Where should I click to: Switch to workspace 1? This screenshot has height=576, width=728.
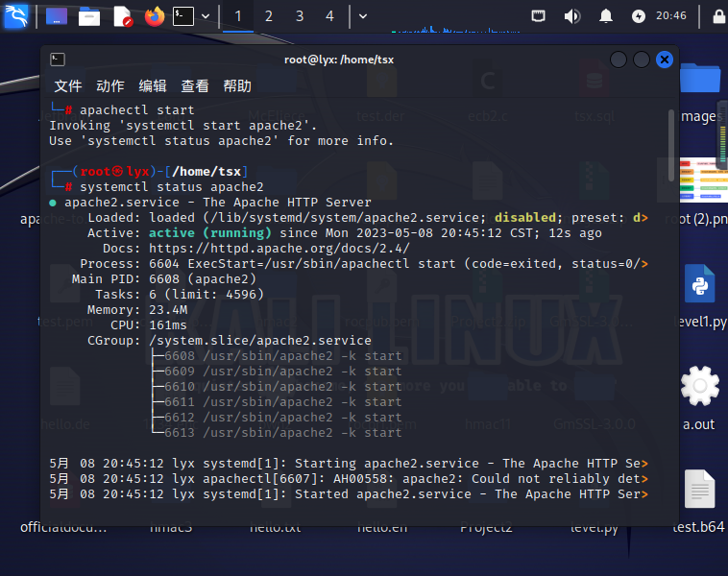(238, 16)
